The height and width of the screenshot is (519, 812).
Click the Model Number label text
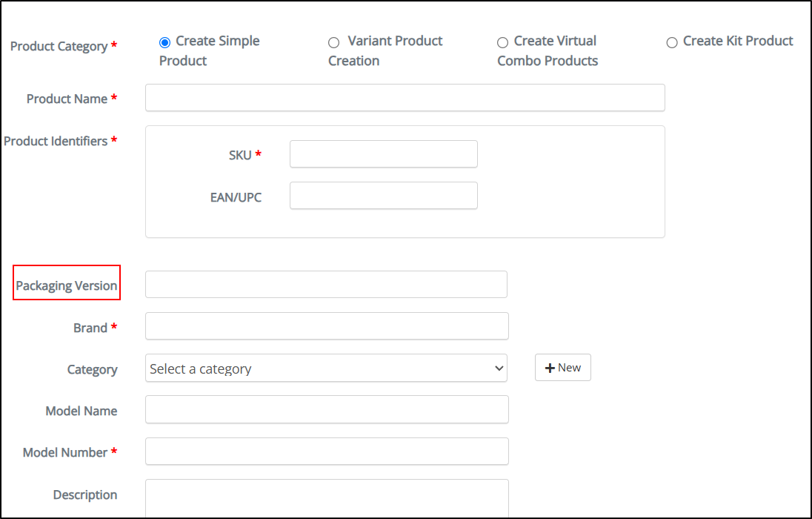[x=65, y=452]
